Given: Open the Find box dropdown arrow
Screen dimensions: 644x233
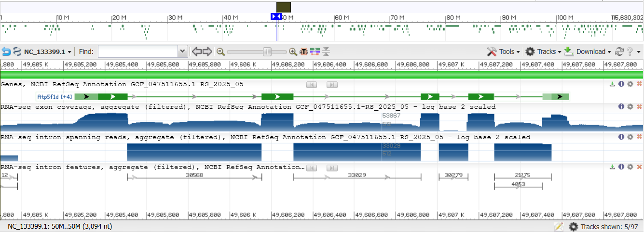Looking at the screenshot, I should [x=182, y=52].
